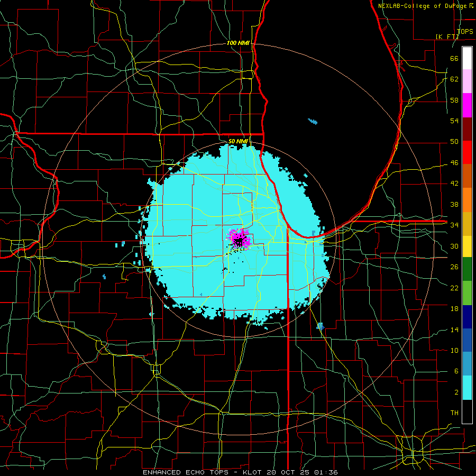476x476 pixels.
Task: Click the '58' legend value
Action: [454, 100]
